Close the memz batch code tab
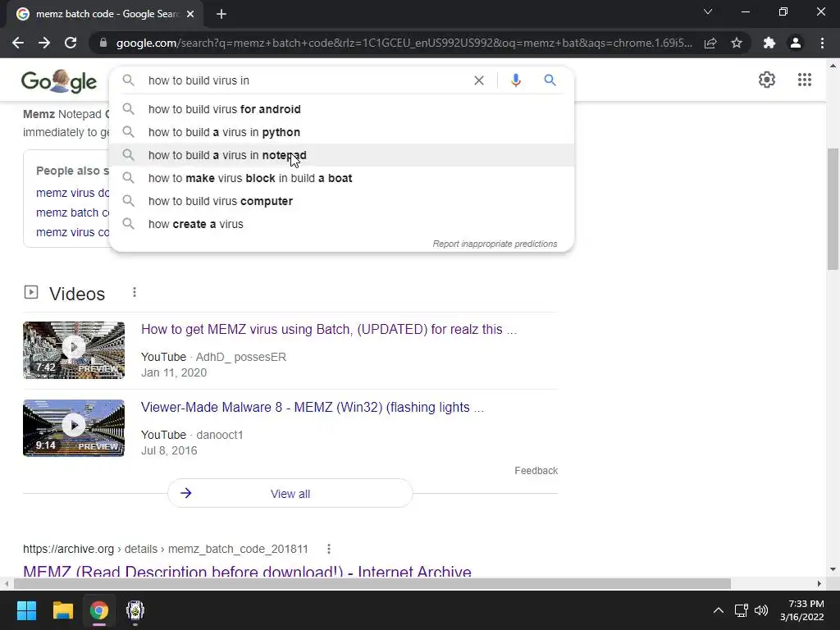840x630 pixels. (x=190, y=15)
